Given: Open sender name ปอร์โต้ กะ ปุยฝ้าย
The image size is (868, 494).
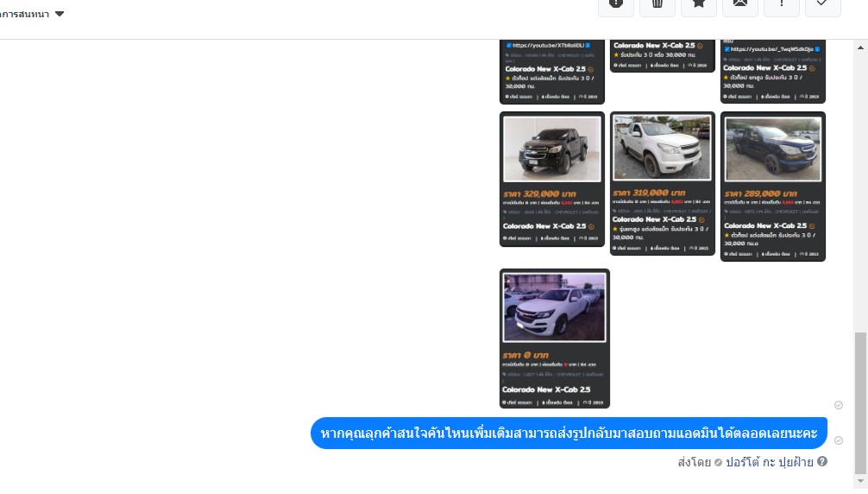Looking at the screenshot, I should coord(770,462).
